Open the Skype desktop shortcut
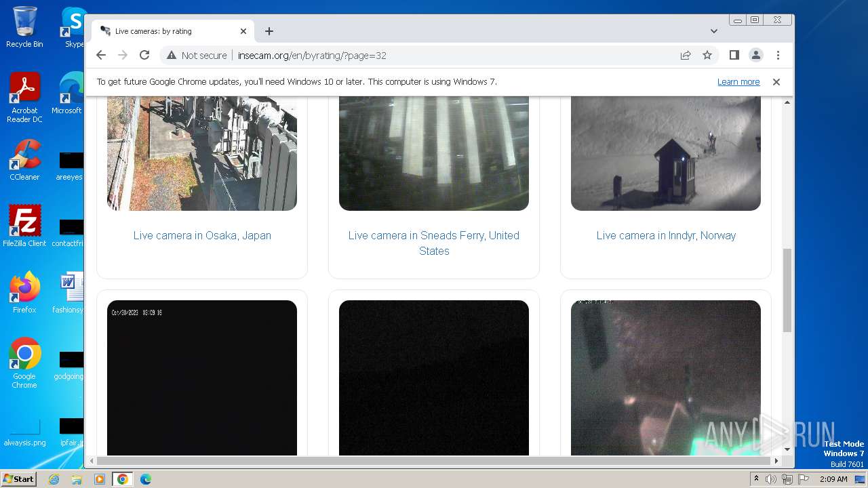The height and width of the screenshot is (488, 868). pyautogui.click(x=73, y=27)
